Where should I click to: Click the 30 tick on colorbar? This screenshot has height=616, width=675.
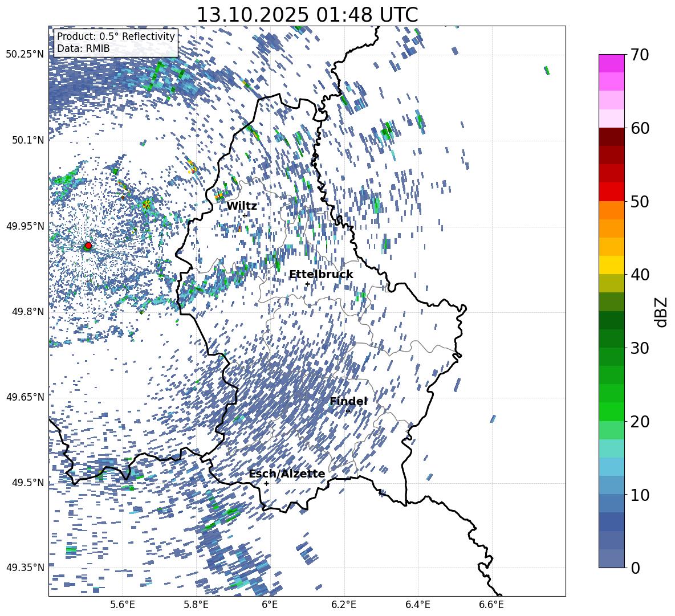pyautogui.click(x=640, y=348)
